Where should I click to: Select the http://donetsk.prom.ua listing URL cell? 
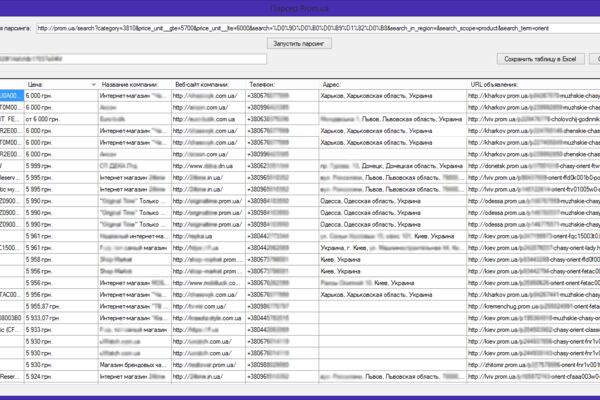click(x=533, y=166)
